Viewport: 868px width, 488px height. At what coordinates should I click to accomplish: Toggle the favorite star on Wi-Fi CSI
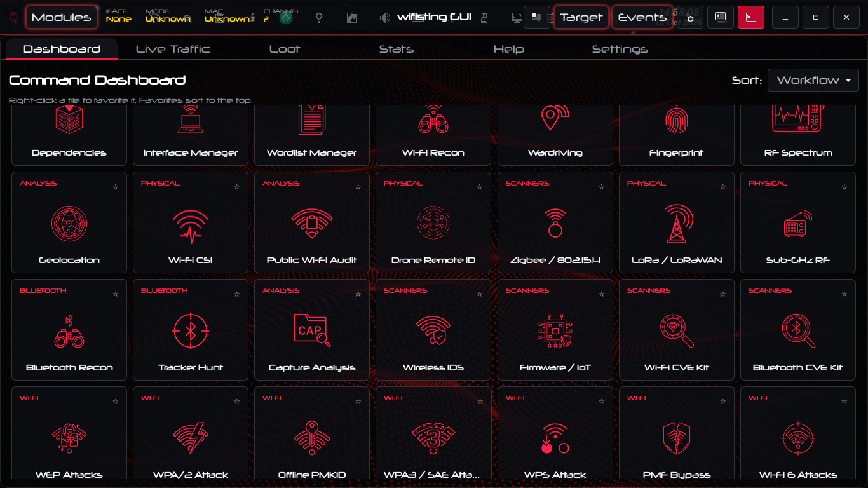[x=236, y=187]
